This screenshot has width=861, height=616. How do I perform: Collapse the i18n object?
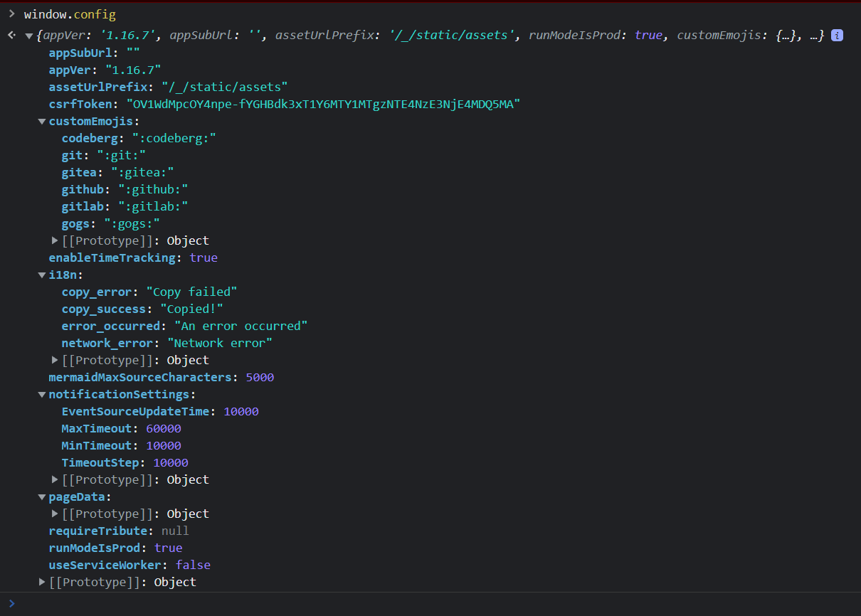[41, 275]
